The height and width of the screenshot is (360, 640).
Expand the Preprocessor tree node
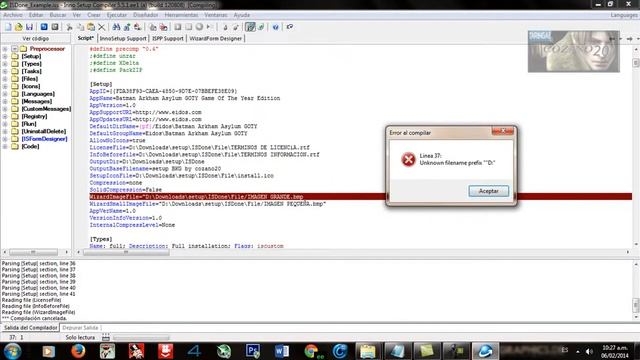coord(5,49)
